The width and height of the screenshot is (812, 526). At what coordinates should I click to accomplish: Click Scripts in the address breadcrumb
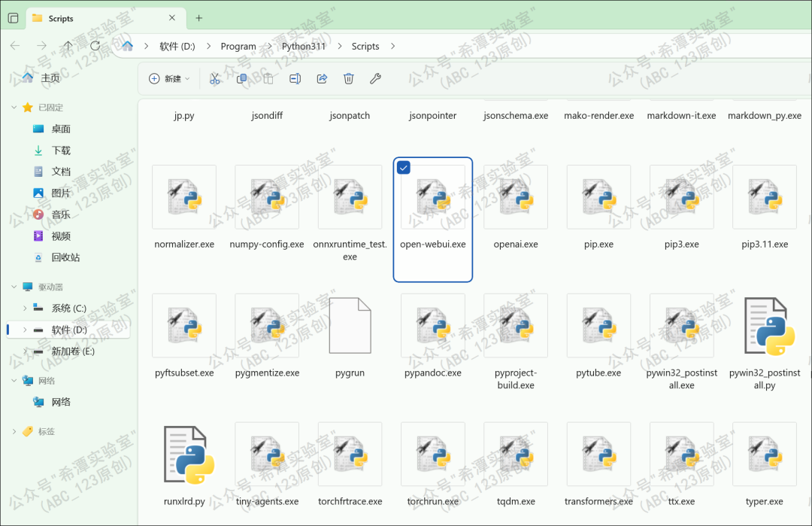click(x=365, y=46)
